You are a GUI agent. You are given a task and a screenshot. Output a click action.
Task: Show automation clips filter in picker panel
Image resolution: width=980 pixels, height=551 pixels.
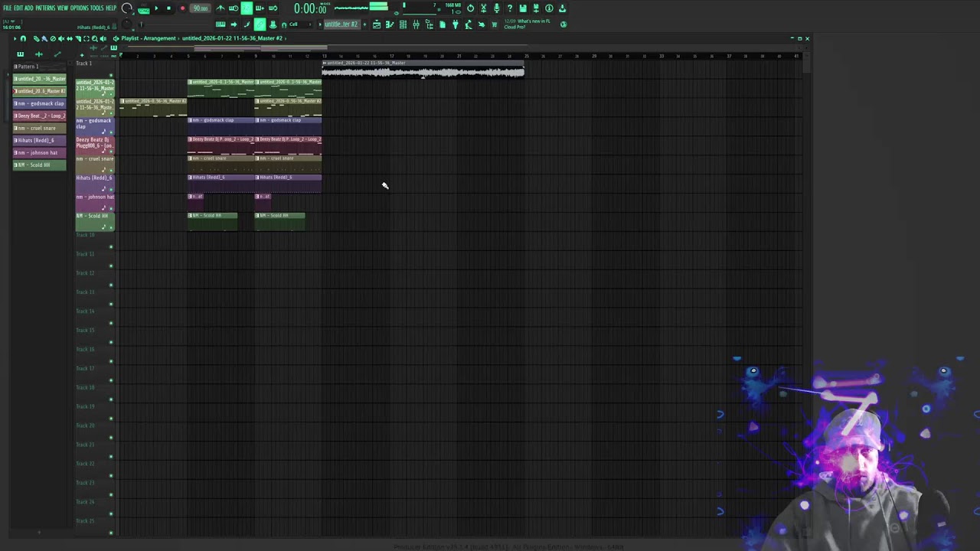pos(57,54)
